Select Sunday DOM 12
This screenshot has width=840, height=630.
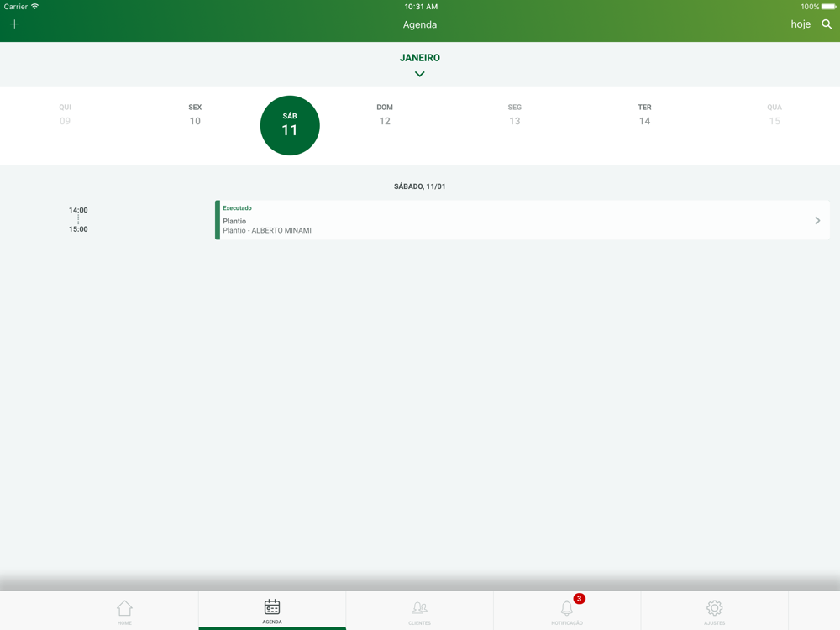click(x=385, y=114)
